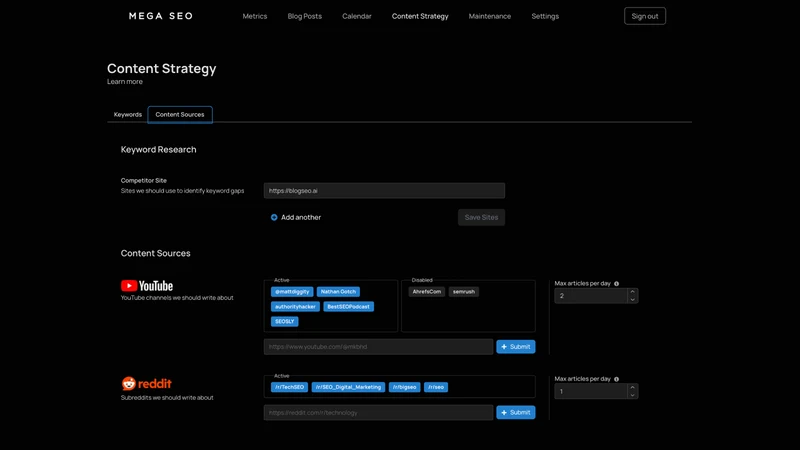800x450 pixels.
Task: Click the reddit logo
Action: 146,383
